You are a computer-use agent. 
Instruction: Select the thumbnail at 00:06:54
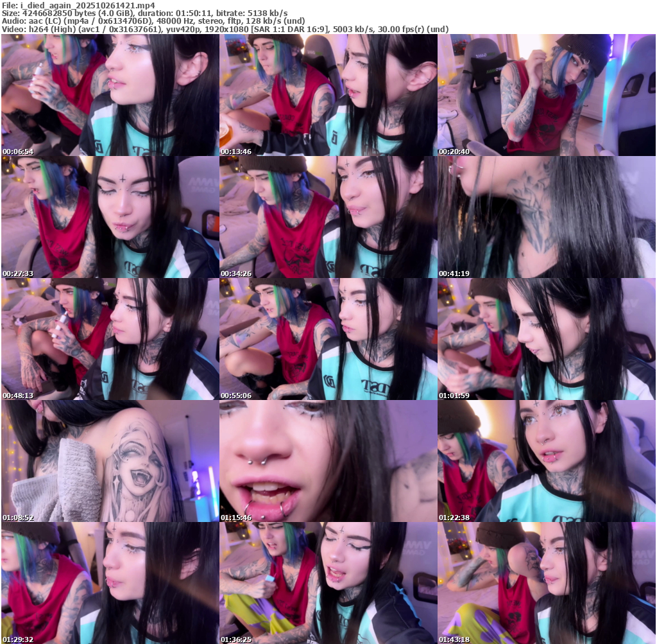(110, 95)
